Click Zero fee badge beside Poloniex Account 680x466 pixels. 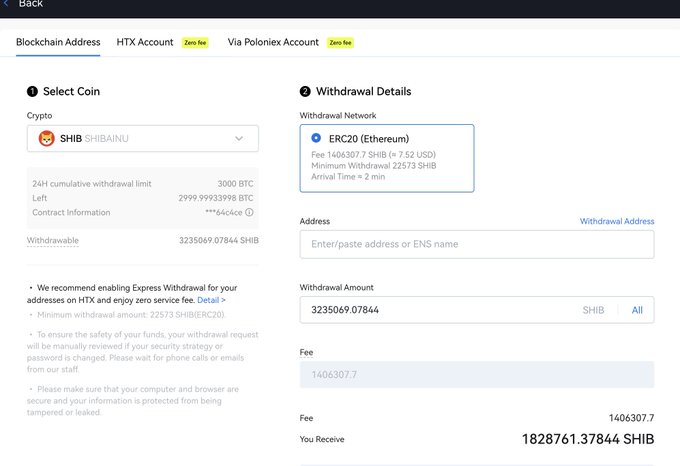340,42
